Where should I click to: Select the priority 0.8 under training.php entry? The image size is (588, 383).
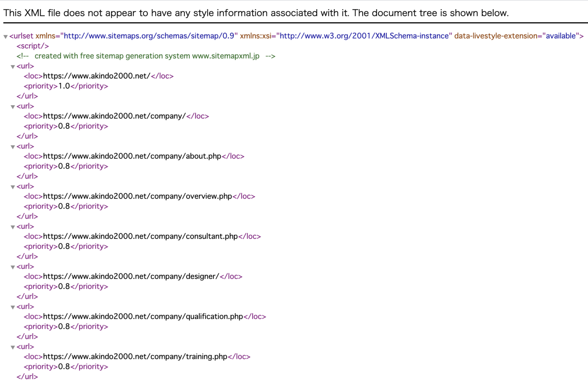tap(64, 366)
